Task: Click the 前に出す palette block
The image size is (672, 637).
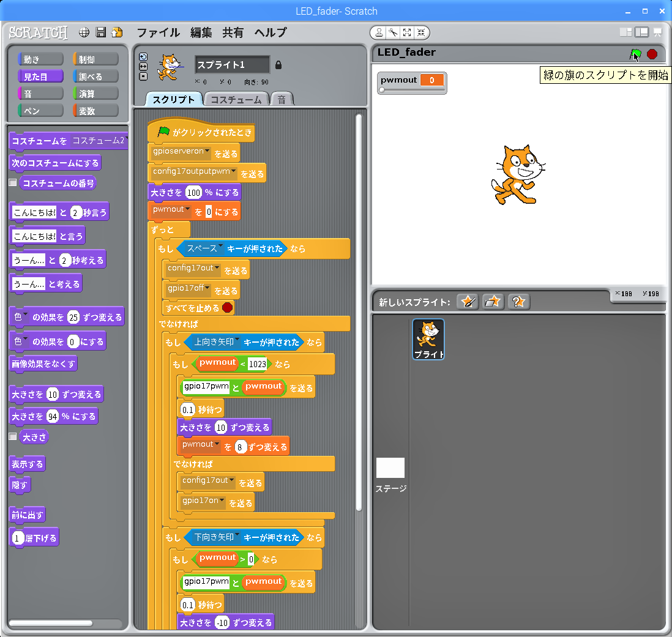Action: (28, 515)
